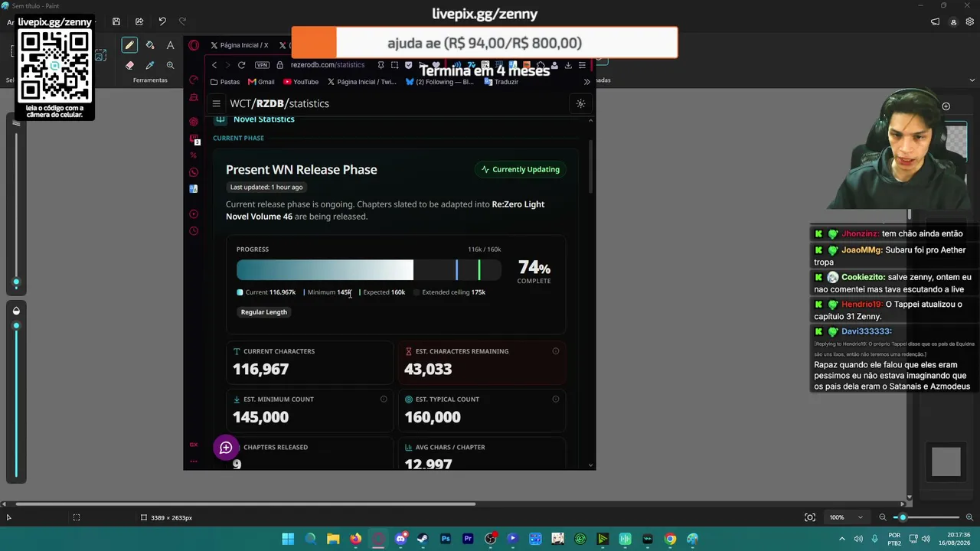Open the Página Inicial / Twi... bookmark
980x551 pixels.
click(x=362, y=82)
